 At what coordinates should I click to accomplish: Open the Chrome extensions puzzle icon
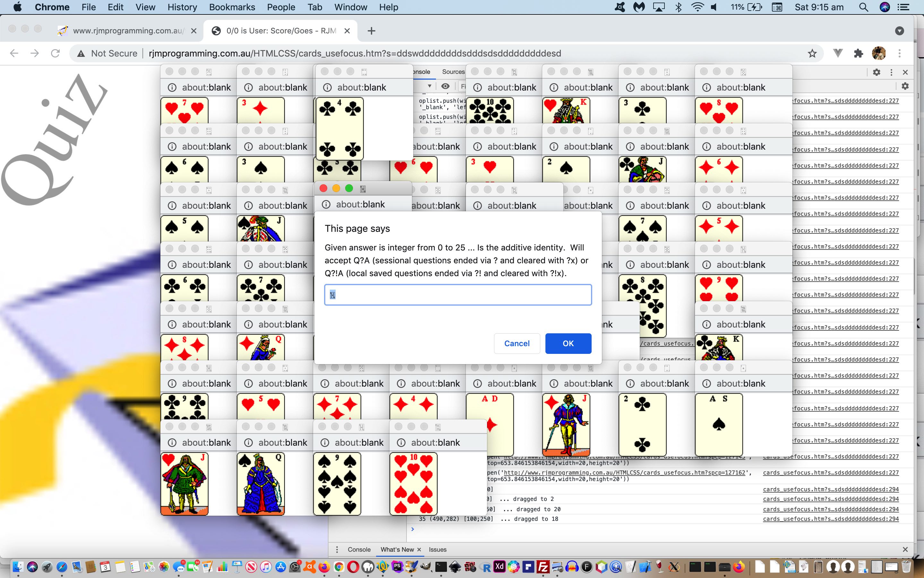click(x=858, y=53)
